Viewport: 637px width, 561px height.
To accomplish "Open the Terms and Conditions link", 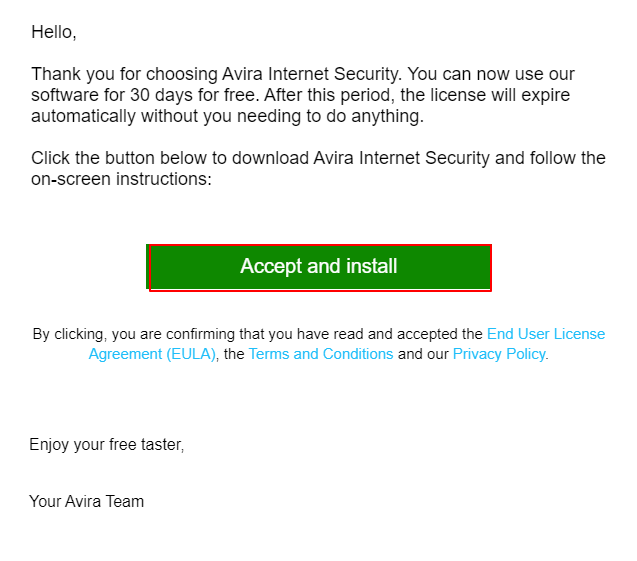I will [321, 354].
